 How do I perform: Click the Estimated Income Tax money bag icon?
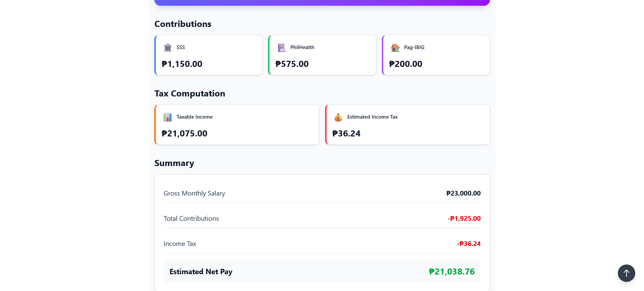click(x=338, y=117)
